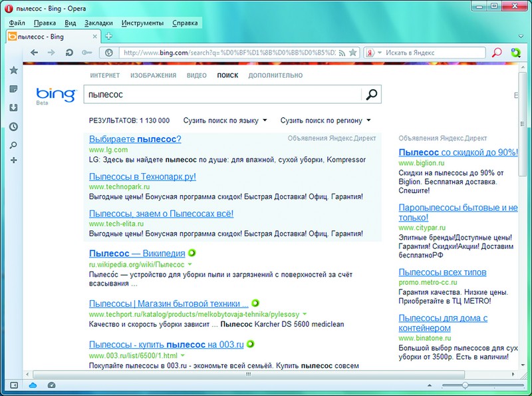Expand 'Сузить поиск по языку' dropdown
The image size is (532, 396).
pyautogui.click(x=225, y=120)
